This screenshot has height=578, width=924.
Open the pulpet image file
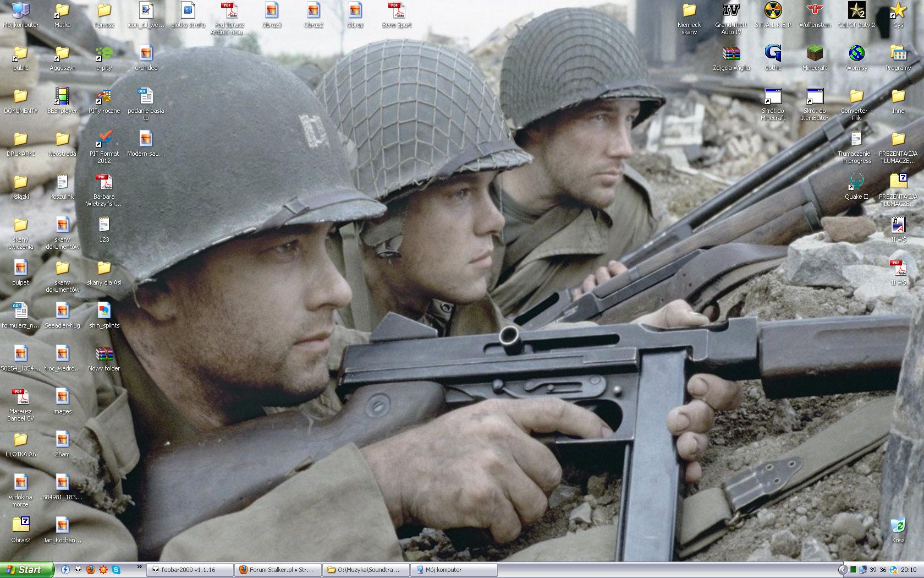20,272
